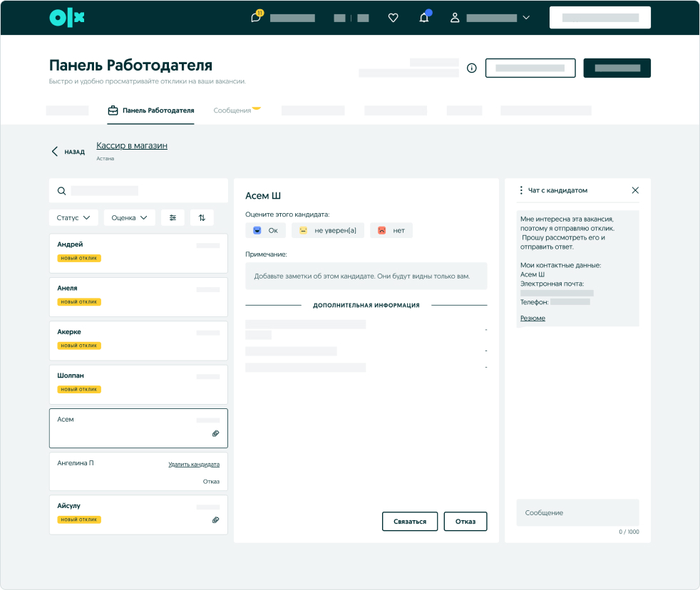Select candidate Шолпан
The width and height of the screenshot is (700, 590).
point(138,385)
